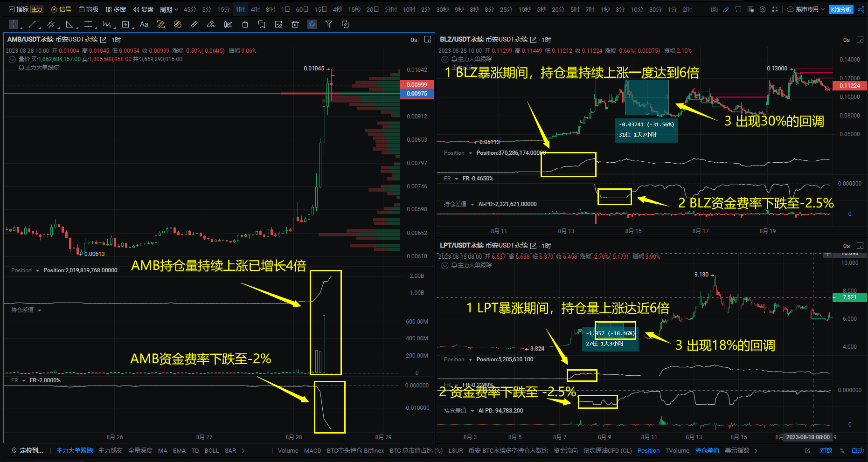Expand AMB 持仓差值 indicator dropdown arrow
This screenshot has height=462, width=868.
point(40,310)
